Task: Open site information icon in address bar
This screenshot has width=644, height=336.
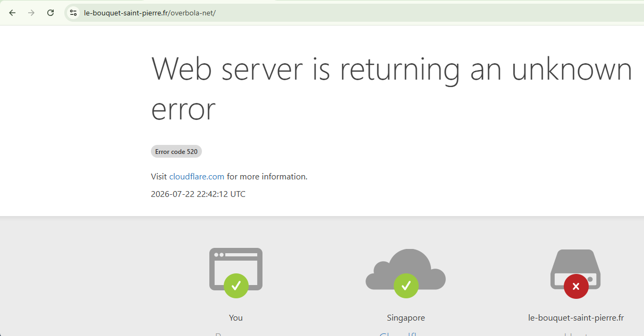Action: coord(73,13)
